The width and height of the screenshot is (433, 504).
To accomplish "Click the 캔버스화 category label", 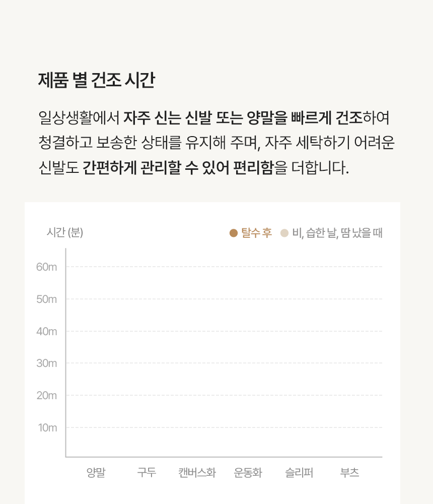I will point(197,473).
